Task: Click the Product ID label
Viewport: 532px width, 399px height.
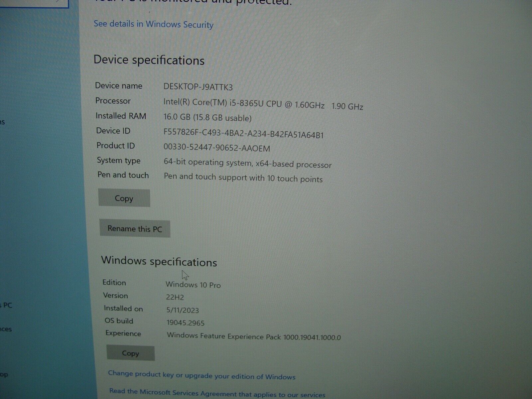Action: point(116,146)
